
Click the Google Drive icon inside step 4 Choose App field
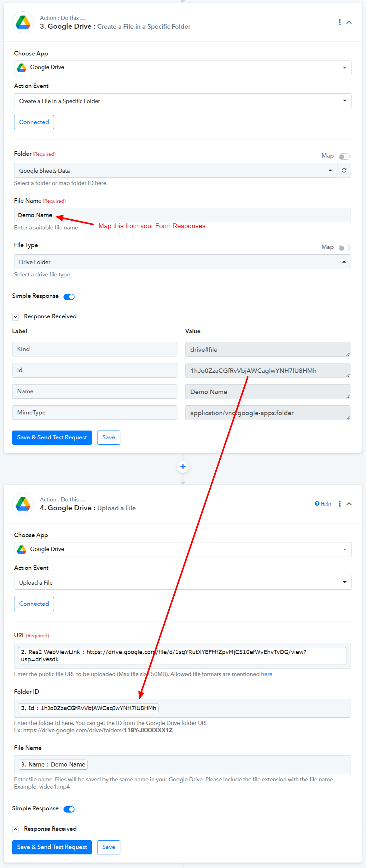(x=22, y=549)
